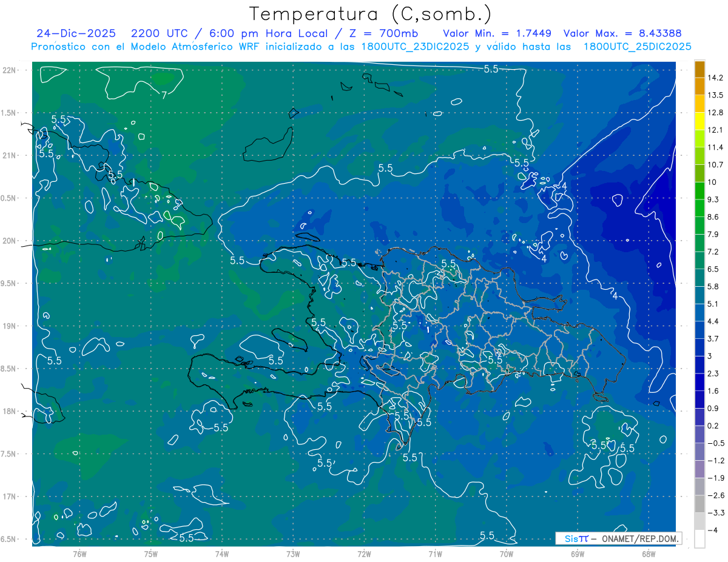Click the '-3.3' colorbar value
This screenshot has height=562, width=728.
[x=716, y=513]
